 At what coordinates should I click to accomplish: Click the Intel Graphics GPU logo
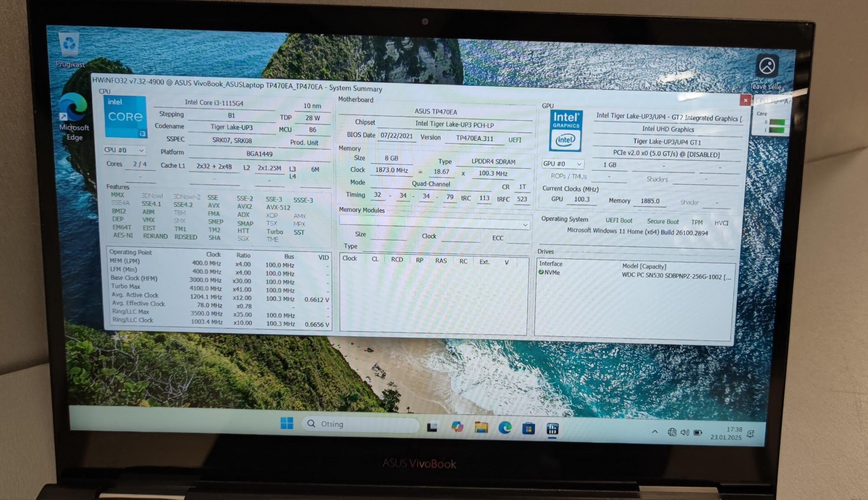click(566, 130)
